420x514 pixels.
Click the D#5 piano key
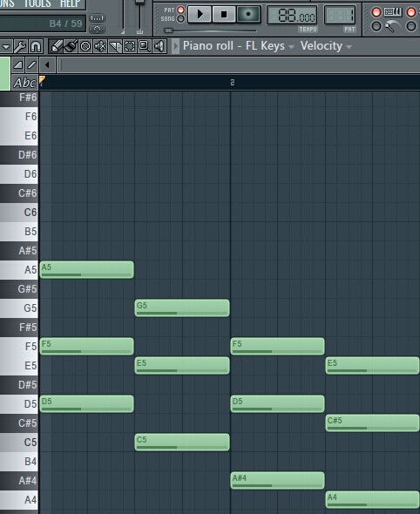coord(19,384)
